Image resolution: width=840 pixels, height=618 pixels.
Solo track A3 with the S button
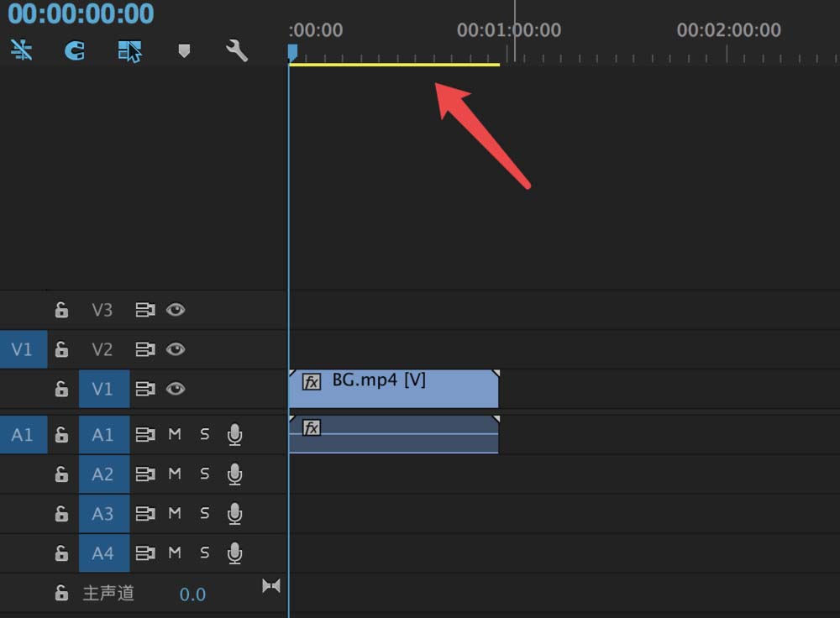[204, 513]
